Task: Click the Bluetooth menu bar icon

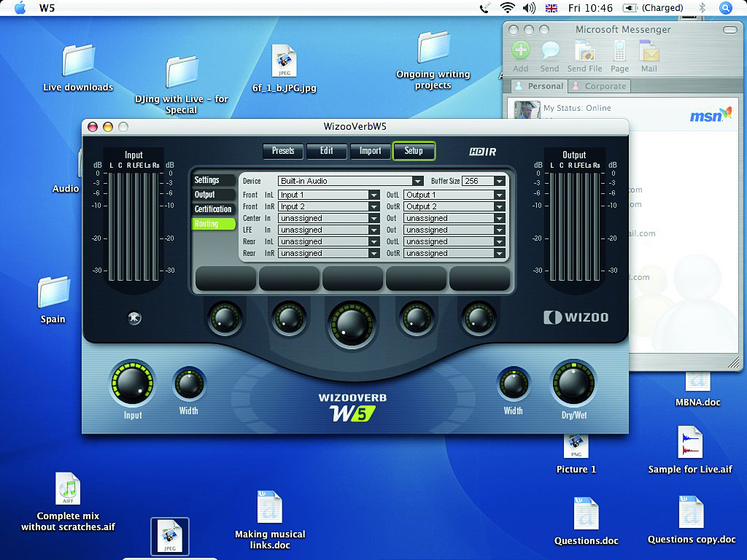Action: pyautogui.click(x=703, y=8)
